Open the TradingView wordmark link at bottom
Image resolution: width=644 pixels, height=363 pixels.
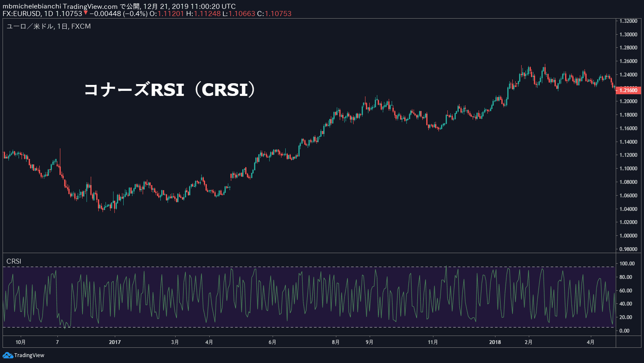point(29,355)
